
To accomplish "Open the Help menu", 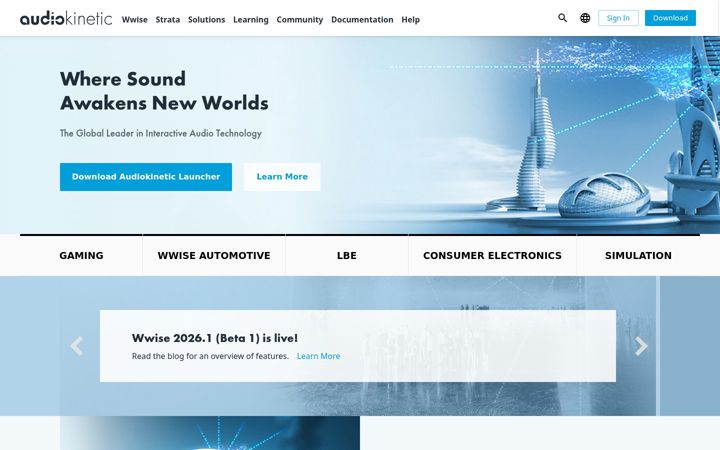I will (411, 20).
